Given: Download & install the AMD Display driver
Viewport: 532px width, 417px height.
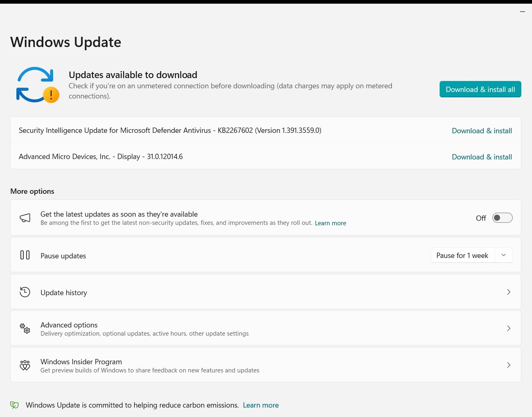Looking at the screenshot, I should click(482, 157).
